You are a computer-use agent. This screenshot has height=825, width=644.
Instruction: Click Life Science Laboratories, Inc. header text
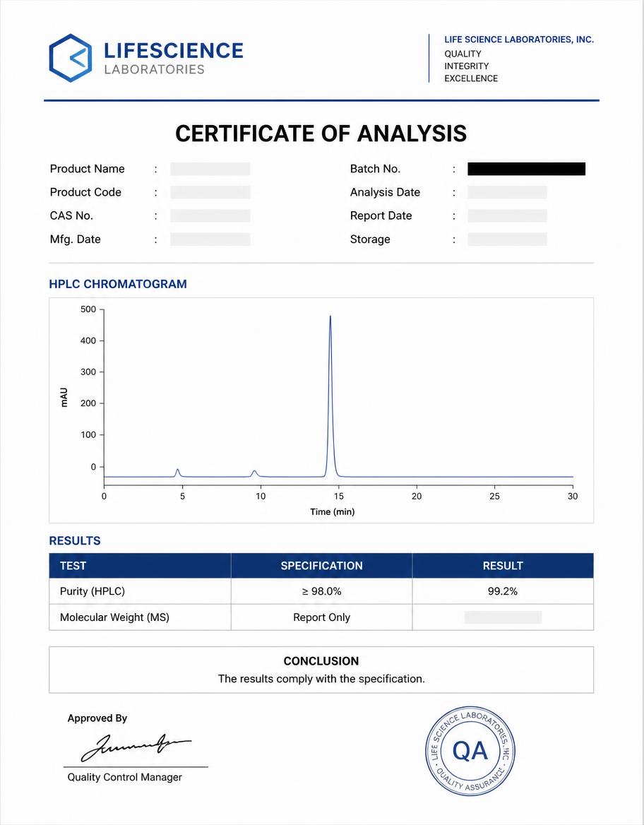point(519,40)
